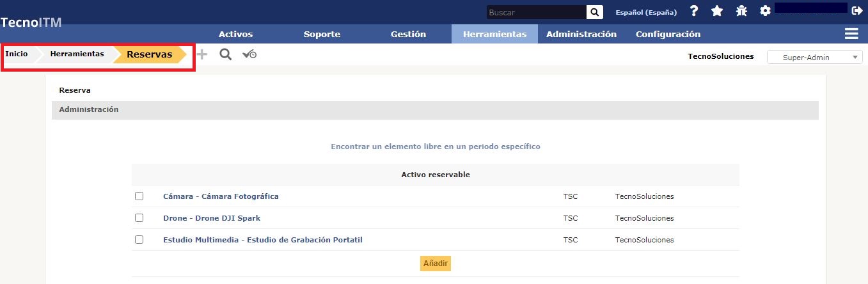868x284 pixels.
Task: Click into the Buscar search field
Action: [x=535, y=12]
